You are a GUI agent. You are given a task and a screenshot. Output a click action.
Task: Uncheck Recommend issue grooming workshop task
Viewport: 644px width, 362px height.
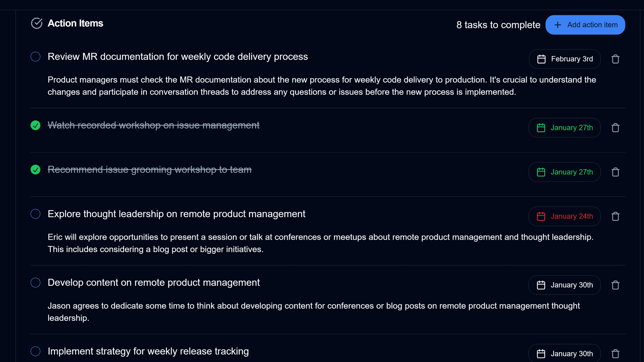coord(36,170)
